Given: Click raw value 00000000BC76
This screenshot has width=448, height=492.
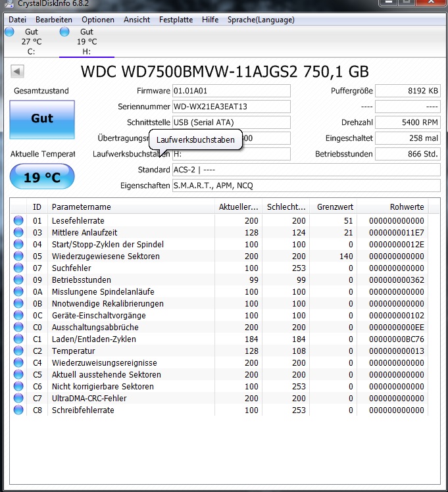Looking at the screenshot, I should point(397,339).
